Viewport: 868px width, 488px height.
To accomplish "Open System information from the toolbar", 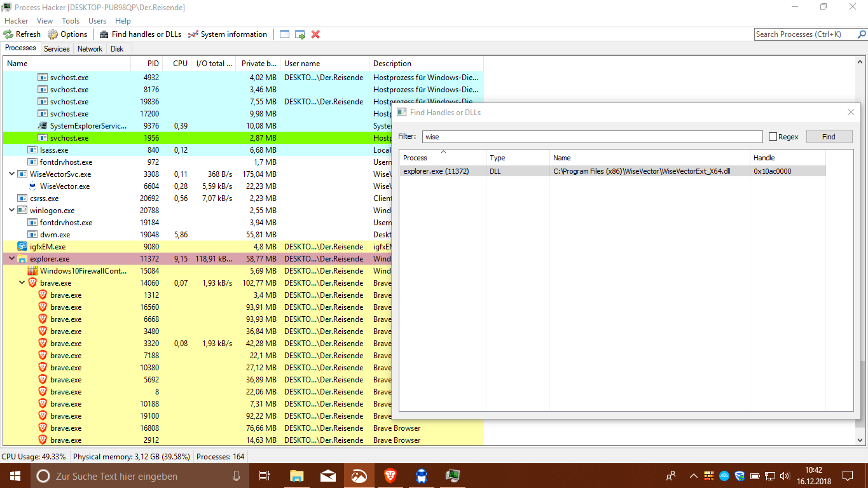I will [228, 34].
